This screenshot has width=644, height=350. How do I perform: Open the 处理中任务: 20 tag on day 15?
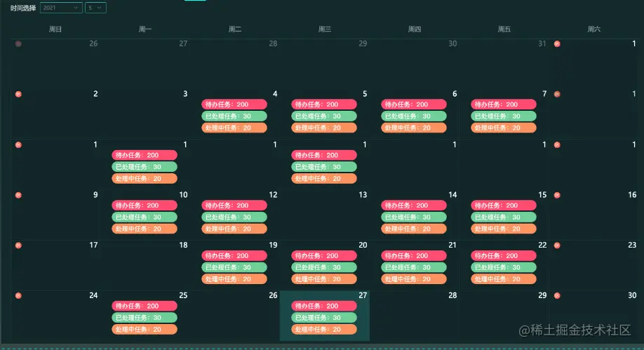[504, 229]
